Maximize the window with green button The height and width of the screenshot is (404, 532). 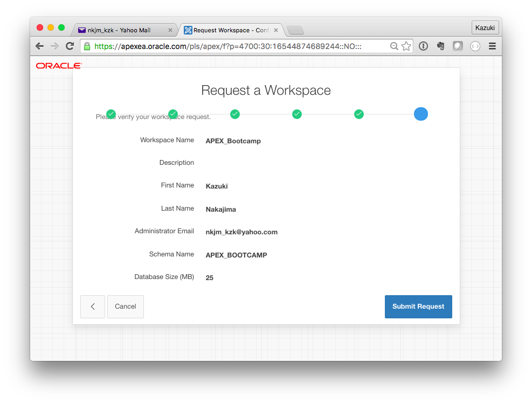tap(61, 27)
